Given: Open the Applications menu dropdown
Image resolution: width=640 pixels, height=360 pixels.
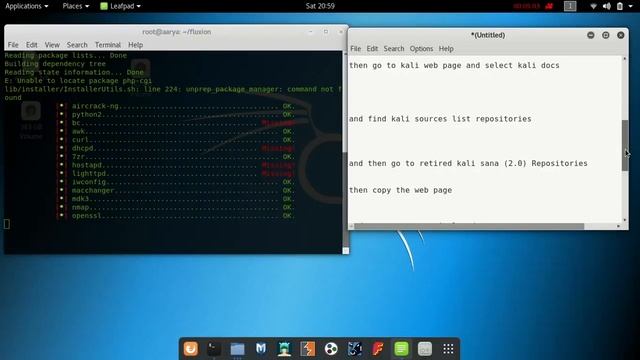Looking at the screenshot, I should click(27, 6).
